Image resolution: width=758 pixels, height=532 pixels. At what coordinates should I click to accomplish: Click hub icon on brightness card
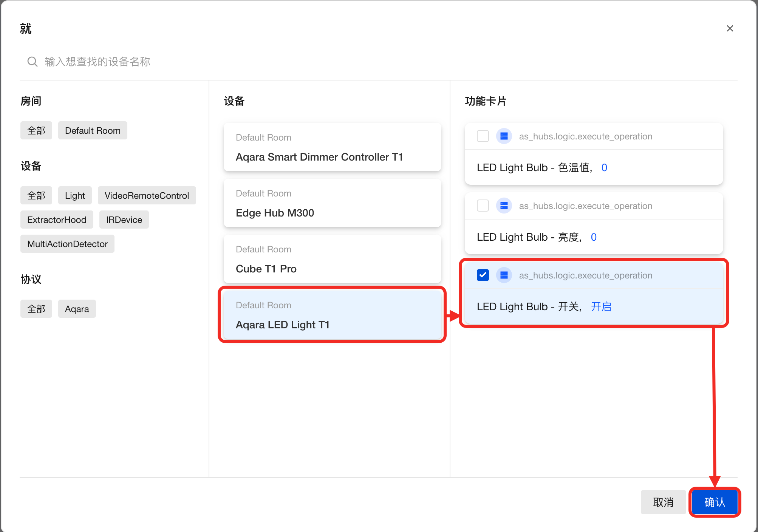click(x=504, y=206)
